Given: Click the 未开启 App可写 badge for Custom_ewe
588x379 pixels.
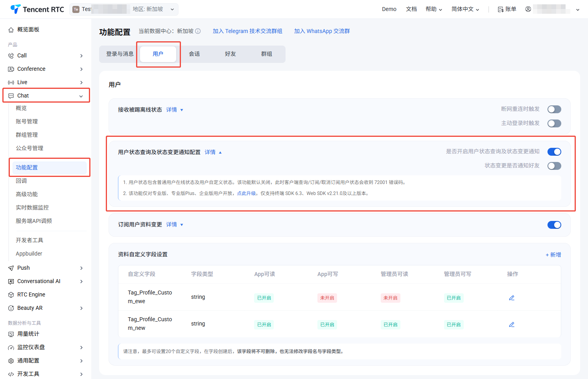Looking at the screenshot, I should [327, 298].
